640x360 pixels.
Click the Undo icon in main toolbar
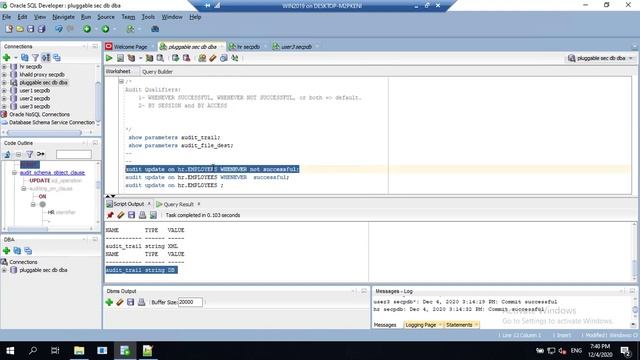coord(59,29)
